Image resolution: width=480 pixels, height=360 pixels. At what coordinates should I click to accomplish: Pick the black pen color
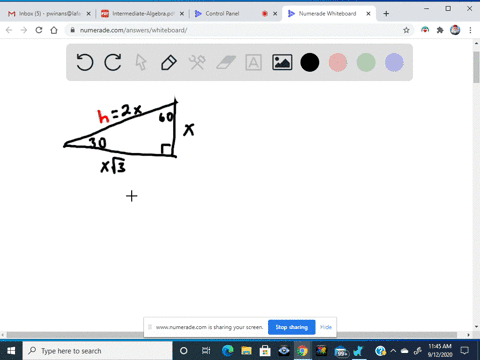[310, 62]
